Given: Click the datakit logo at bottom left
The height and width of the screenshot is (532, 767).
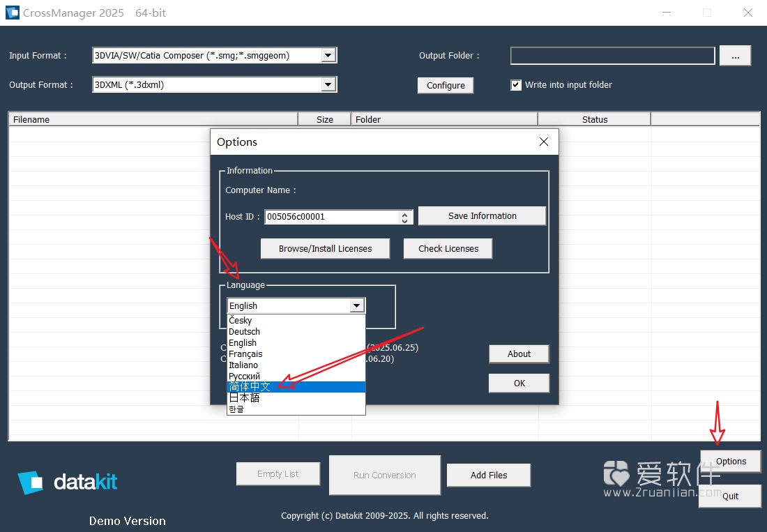Looking at the screenshot, I should (68, 481).
